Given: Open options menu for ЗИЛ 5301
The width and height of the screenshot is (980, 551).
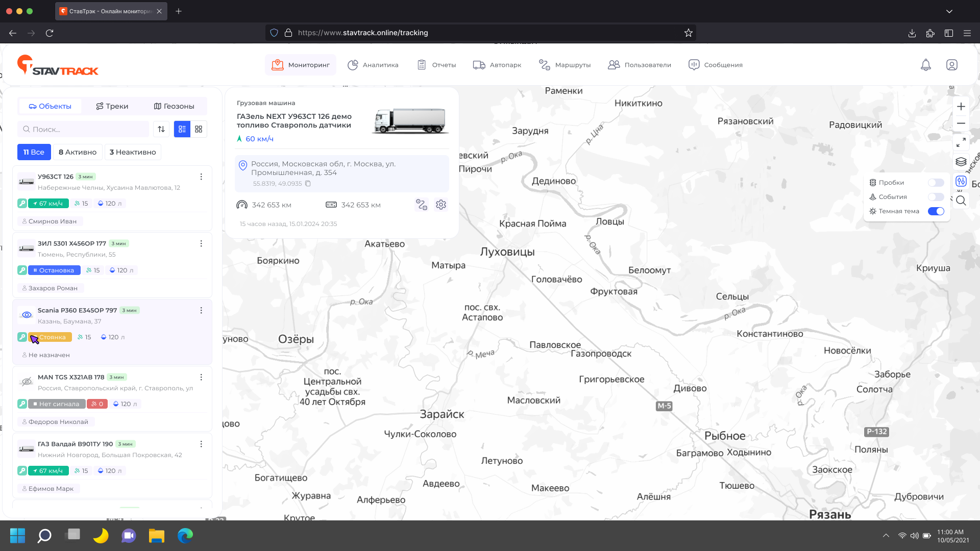Looking at the screenshot, I should (x=201, y=243).
